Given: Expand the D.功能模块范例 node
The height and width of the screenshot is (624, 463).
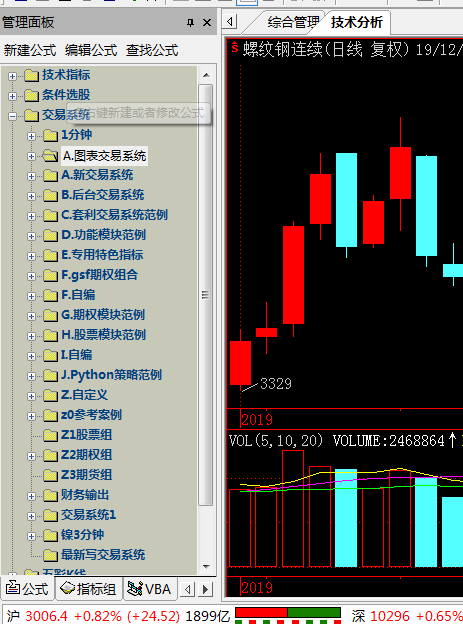Looking at the screenshot, I should point(31,236).
